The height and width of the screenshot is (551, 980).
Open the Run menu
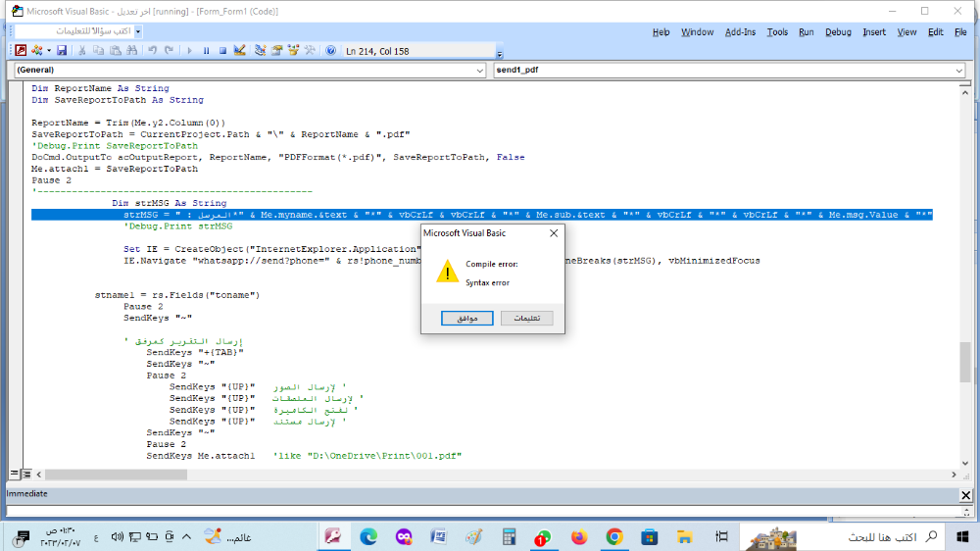(x=807, y=32)
